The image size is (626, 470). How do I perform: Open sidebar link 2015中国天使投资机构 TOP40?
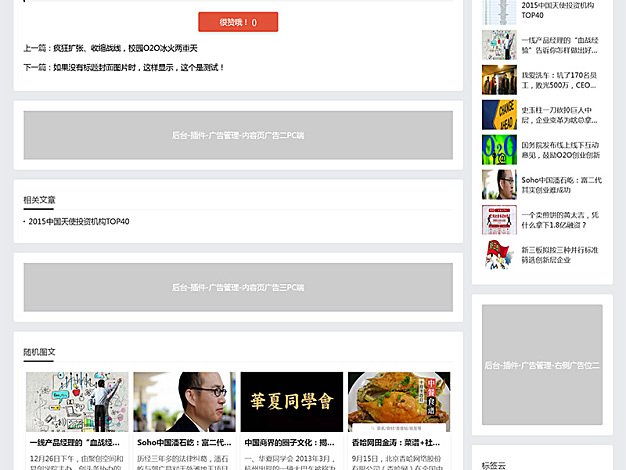pyautogui.click(x=558, y=10)
